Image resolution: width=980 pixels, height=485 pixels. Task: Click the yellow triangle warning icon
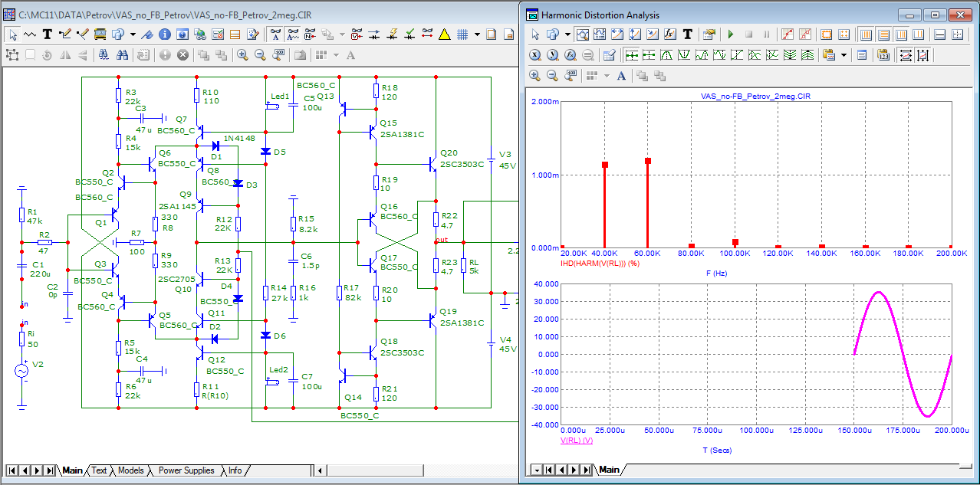[x=444, y=34]
